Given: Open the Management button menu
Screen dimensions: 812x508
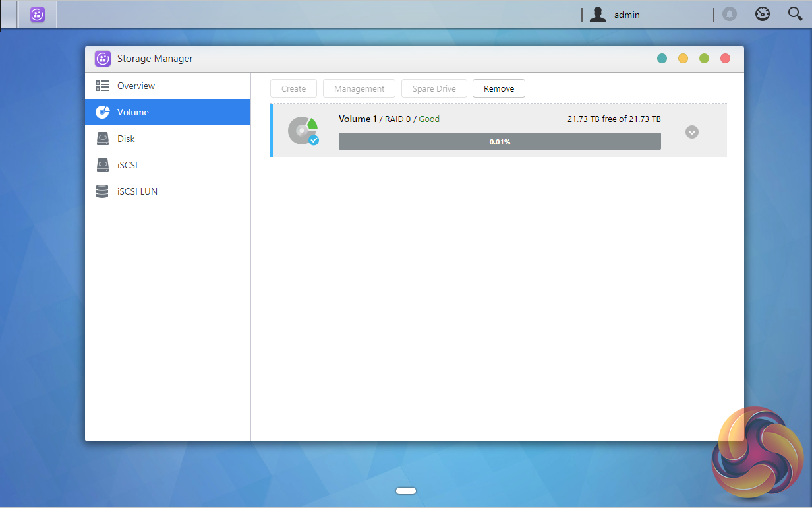Looking at the screenshot, I should pos(359,88).
